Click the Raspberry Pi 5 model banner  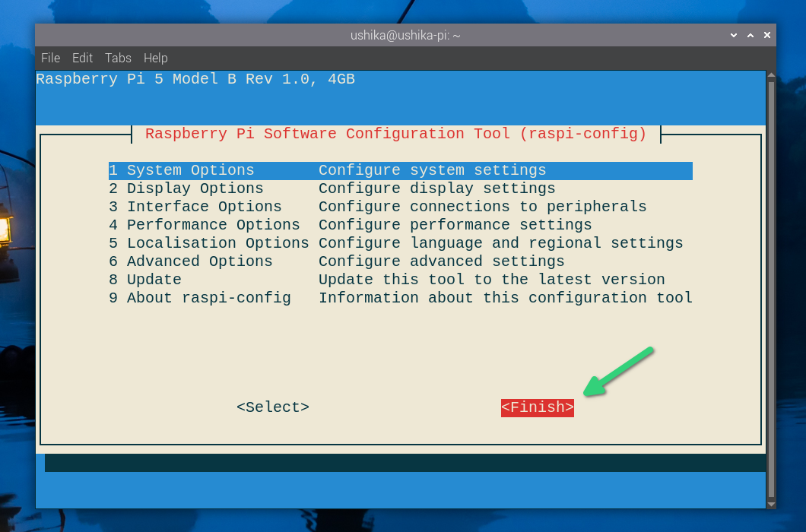tap(195, 79)
